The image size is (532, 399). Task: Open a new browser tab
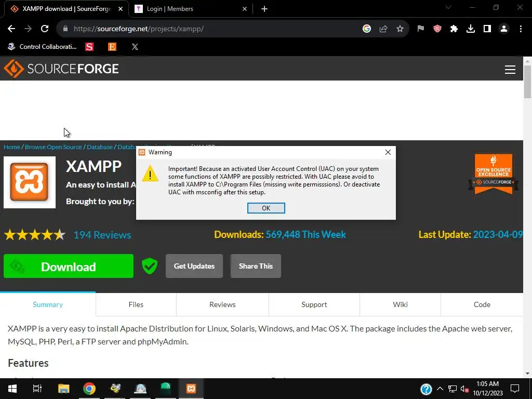pos(264,9)
